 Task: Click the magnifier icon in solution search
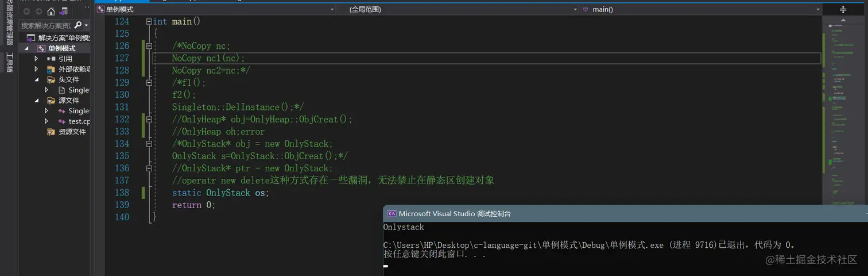(x=77, y=25)
